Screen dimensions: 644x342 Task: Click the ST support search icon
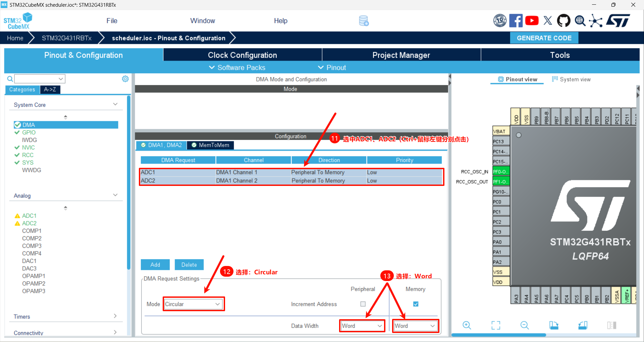click(x=580, y=21)
